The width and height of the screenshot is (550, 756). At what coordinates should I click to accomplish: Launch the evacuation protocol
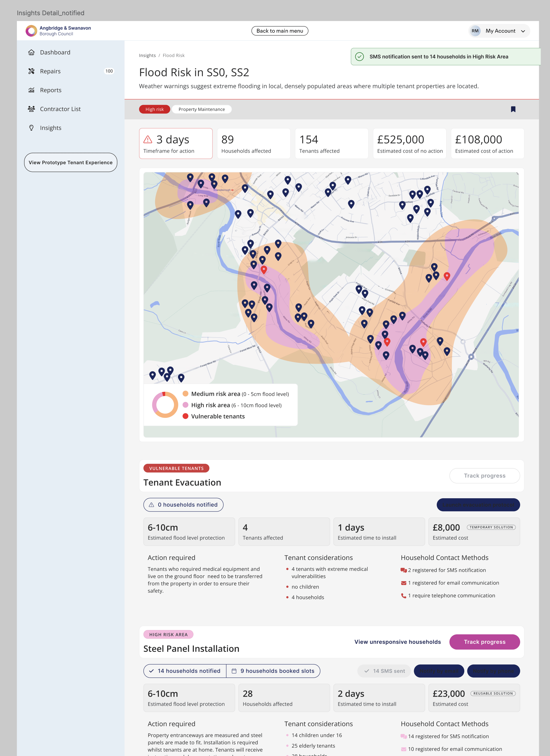[478, 505]
